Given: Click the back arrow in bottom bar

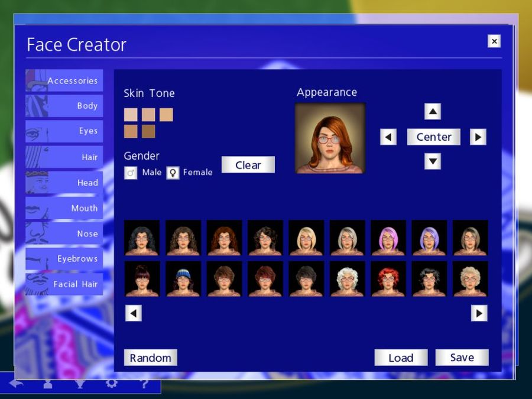Looking at the screenshot, I should [x=16, y=384].
